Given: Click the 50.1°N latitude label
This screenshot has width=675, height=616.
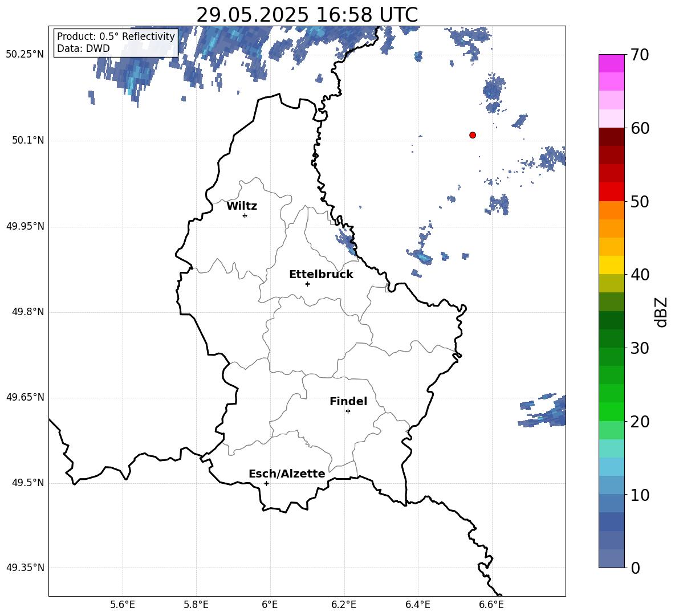Looking at the screenshot, I should pyautogui.click(x=28, y=141).
